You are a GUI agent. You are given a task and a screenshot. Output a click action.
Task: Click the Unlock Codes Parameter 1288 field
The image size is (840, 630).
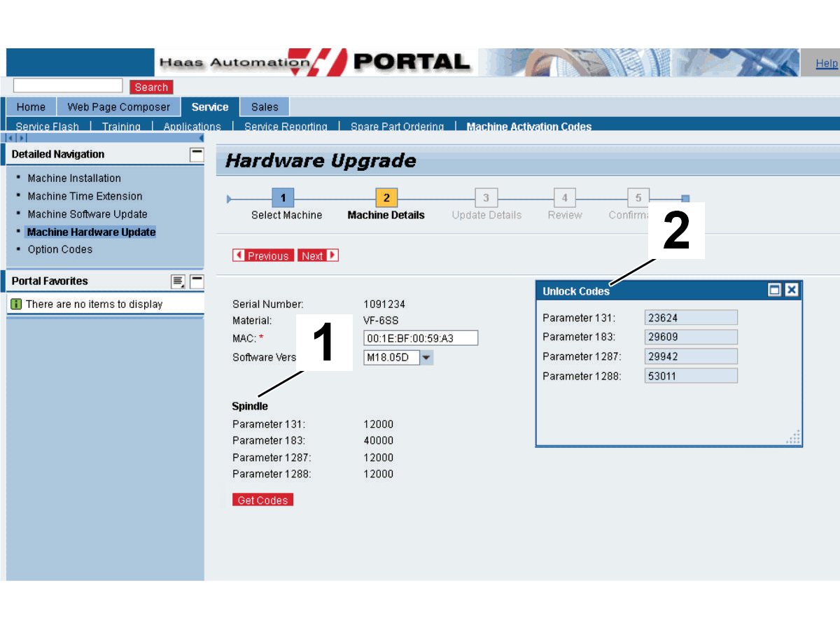point(691,376)
